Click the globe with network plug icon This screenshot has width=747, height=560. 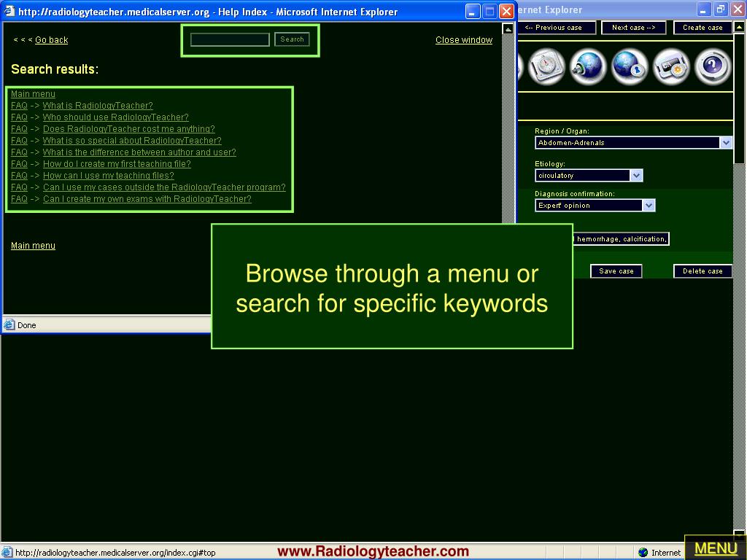(x=588, y=66)
